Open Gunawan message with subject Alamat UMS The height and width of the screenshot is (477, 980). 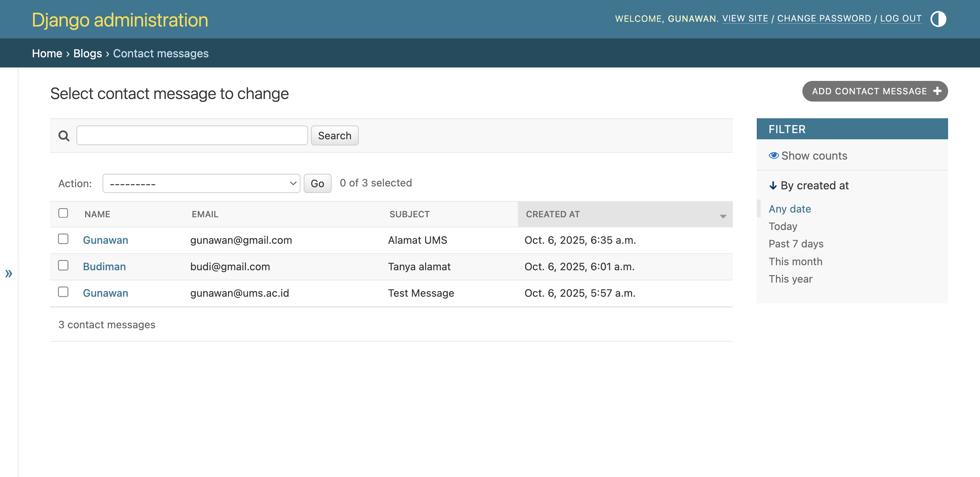[x=105, y=240]
